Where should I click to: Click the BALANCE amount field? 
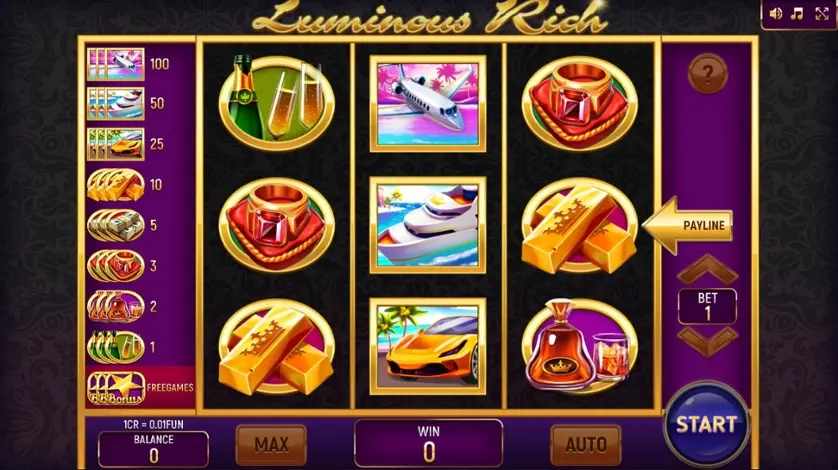153,449
